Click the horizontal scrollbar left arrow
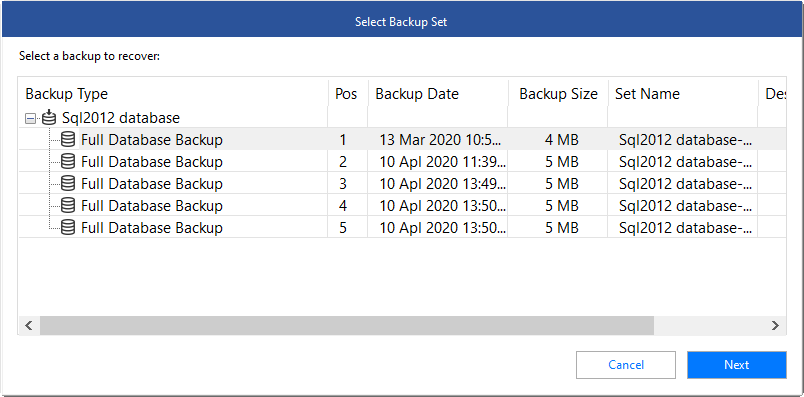Viewport: 804px width, 397px height. coord(29,325)
